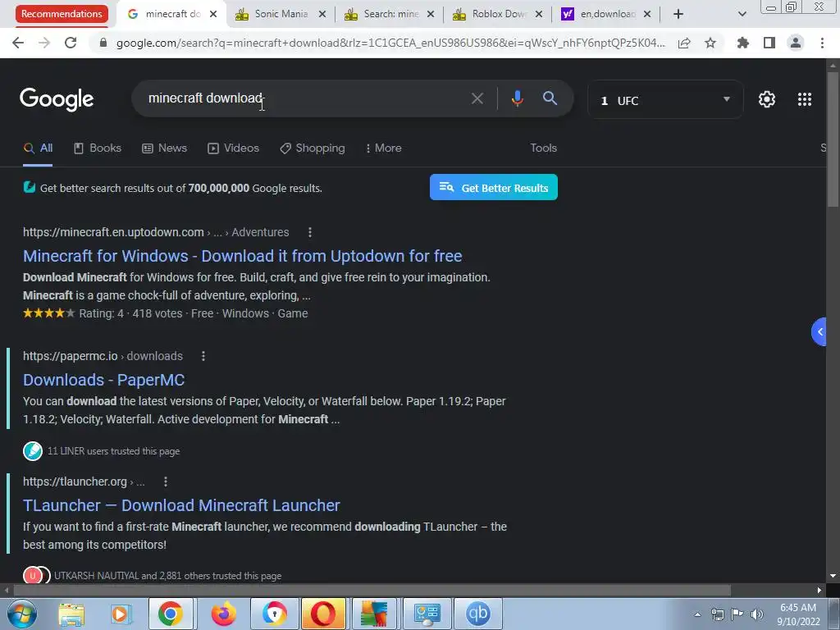Click the Google logo

click(x=57, y=99)
